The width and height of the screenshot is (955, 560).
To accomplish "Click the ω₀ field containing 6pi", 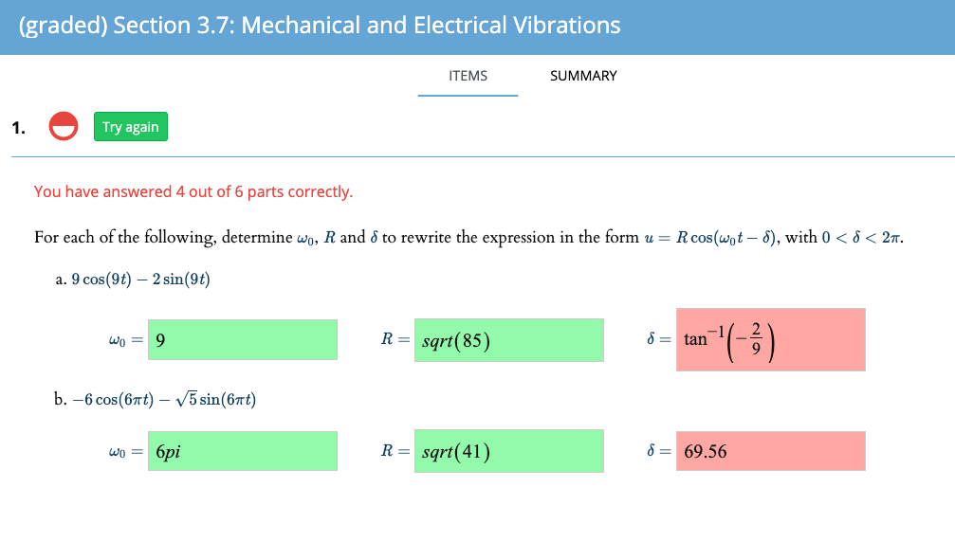I will 242,450.
